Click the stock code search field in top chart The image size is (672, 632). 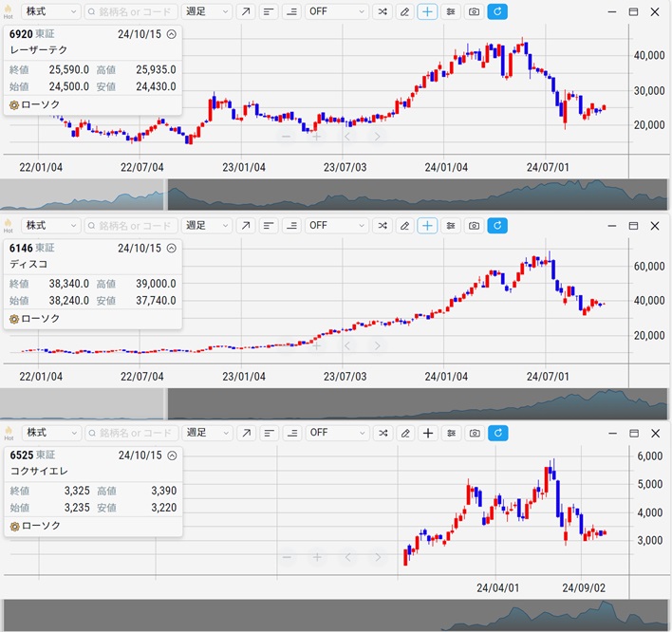[x=130, y=11]
